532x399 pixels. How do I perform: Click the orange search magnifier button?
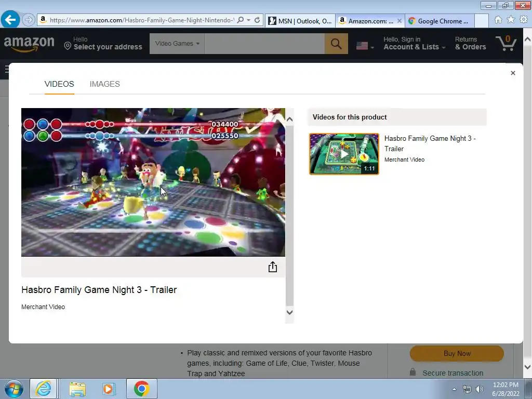click(x=336, y=44)
